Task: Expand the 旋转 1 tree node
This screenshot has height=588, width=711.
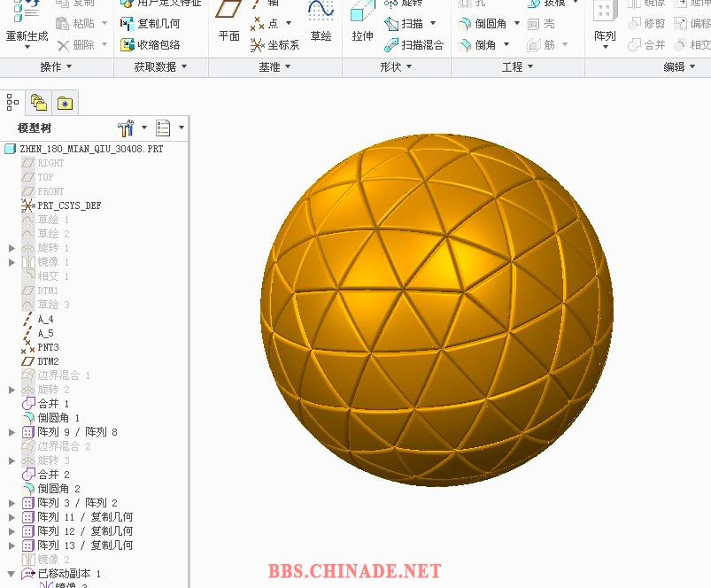Action: coord(12,248)
